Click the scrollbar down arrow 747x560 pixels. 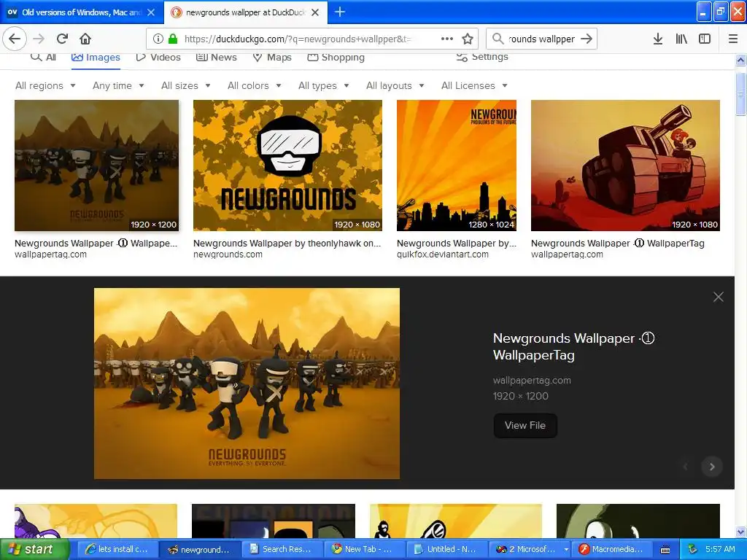pos(740,532)
